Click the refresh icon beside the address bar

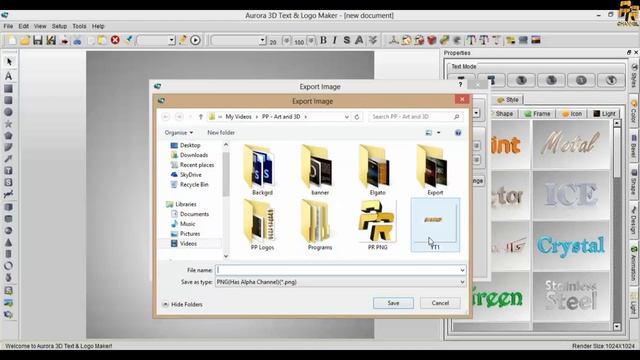pyautogui.click(x=357, y=117)
